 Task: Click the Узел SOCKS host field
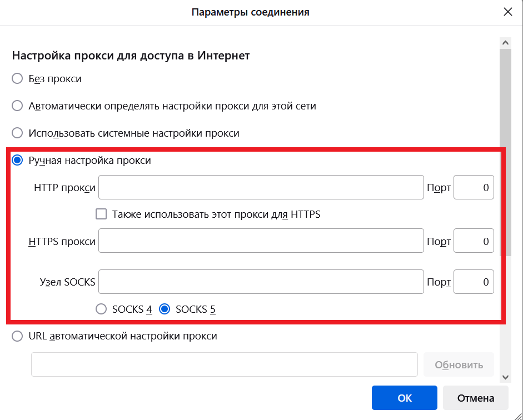(x=261, y=282)
